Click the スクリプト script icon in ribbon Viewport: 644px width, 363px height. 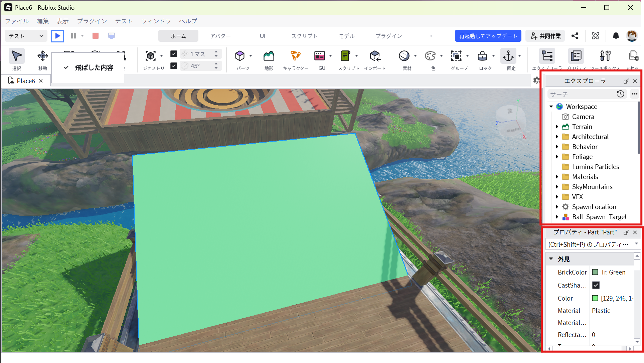pos(345,56)
